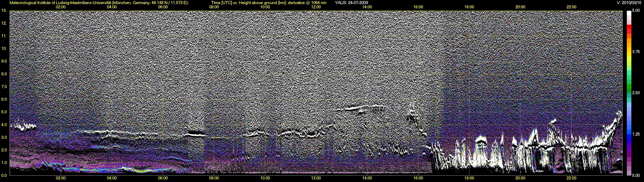Click the "YALIS: 24-07-2009" date label
The height and width of the screenshot is (182, 644).
pyautogui.click(x=351, y=3)
